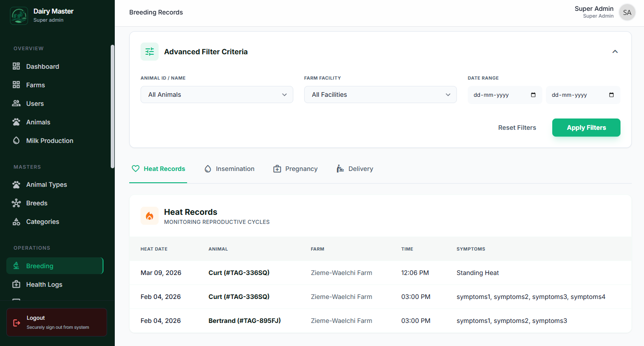644x346 pixels.
Task: Click the Breeds network icon
Action: pos(16,203)
